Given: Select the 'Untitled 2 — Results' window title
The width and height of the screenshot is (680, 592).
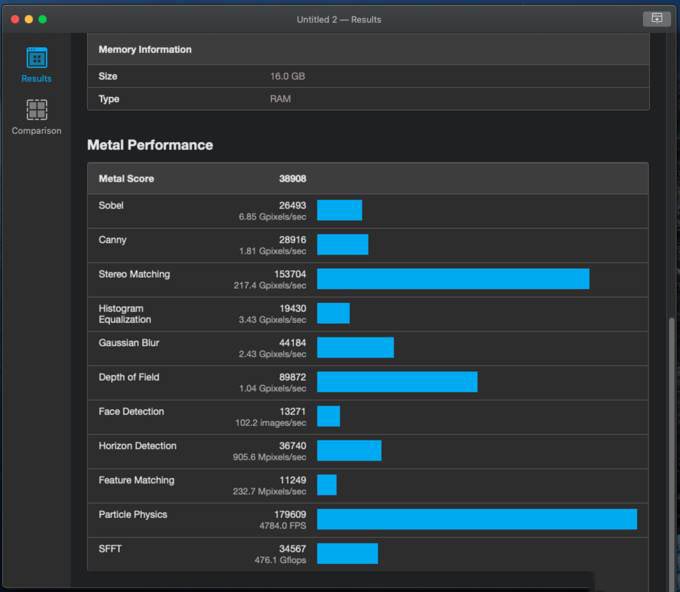Looking at the screenshot, I should (x=339, y=20).
